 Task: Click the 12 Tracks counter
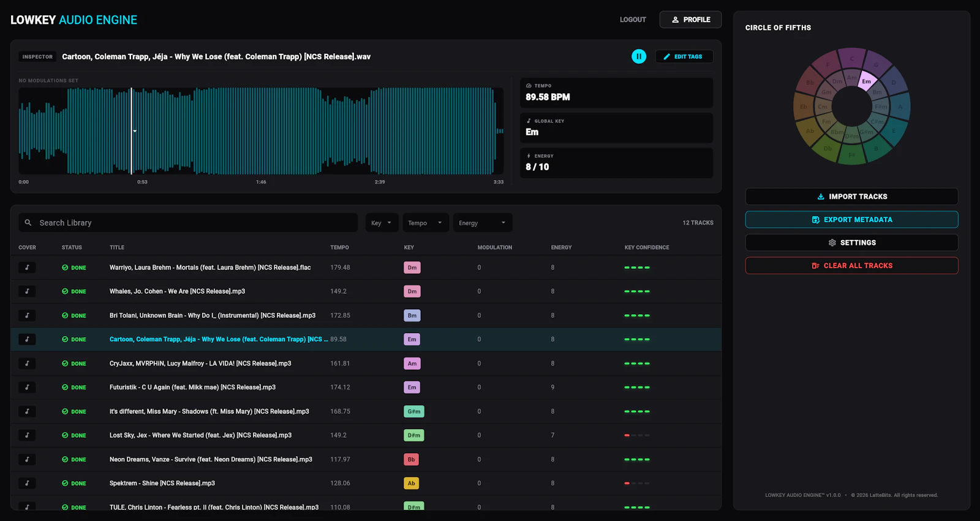(x=698, y=223)
